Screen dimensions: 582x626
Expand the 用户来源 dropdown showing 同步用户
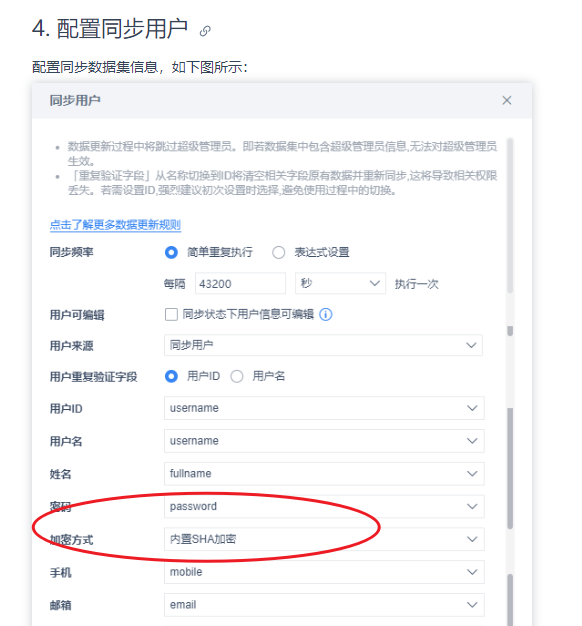tap(323, 345)
